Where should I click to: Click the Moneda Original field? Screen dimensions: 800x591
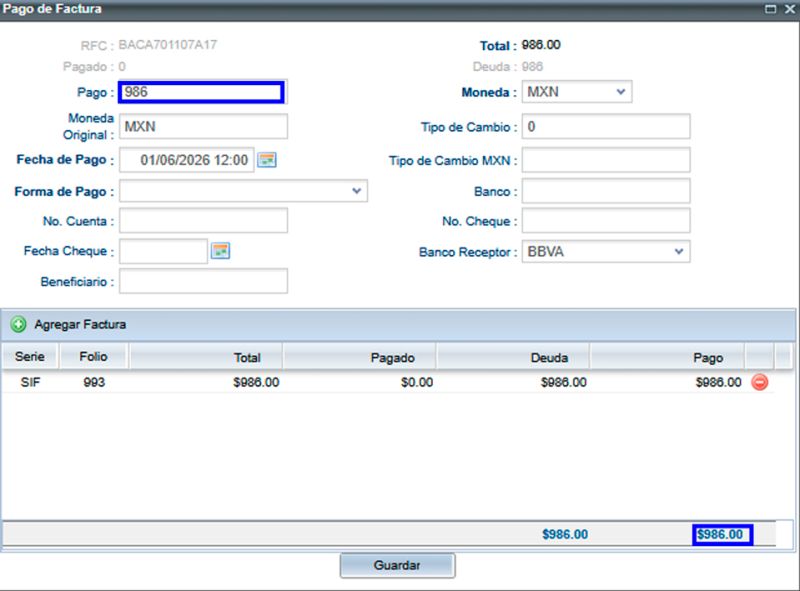pyautogui.click(x=203, y=127)
